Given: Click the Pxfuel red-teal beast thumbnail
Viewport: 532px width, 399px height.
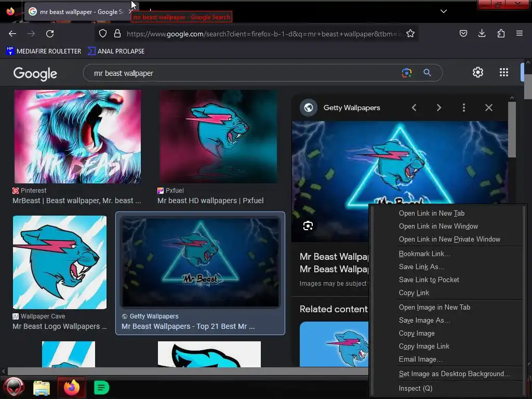Looking at the screenshot, I should click(x=219, y=137).
